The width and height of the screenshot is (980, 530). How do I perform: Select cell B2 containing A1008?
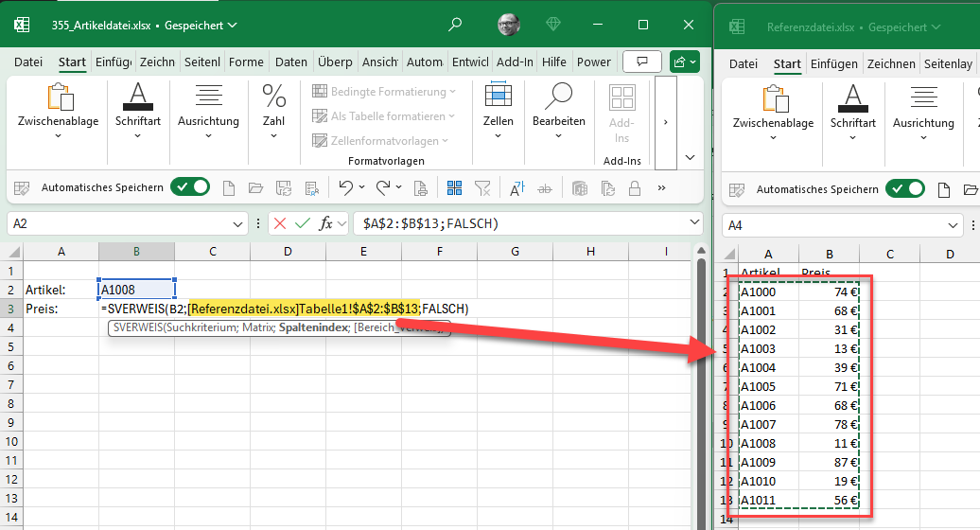pyautogui.click(x=136, y=291)
